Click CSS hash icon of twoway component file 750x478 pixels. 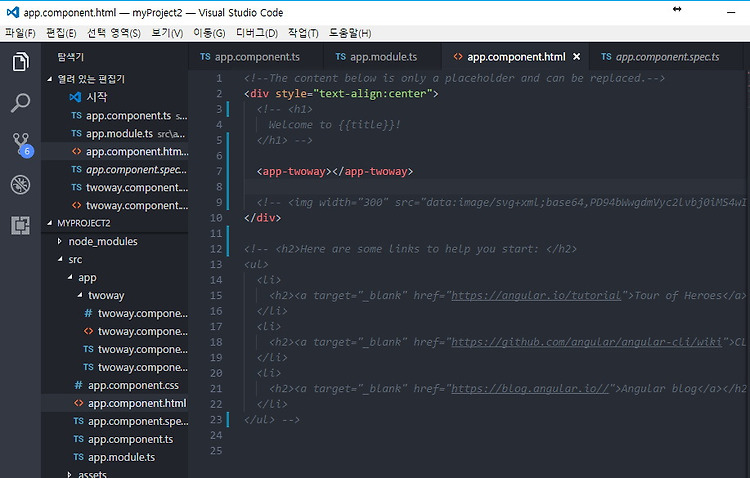88,313
